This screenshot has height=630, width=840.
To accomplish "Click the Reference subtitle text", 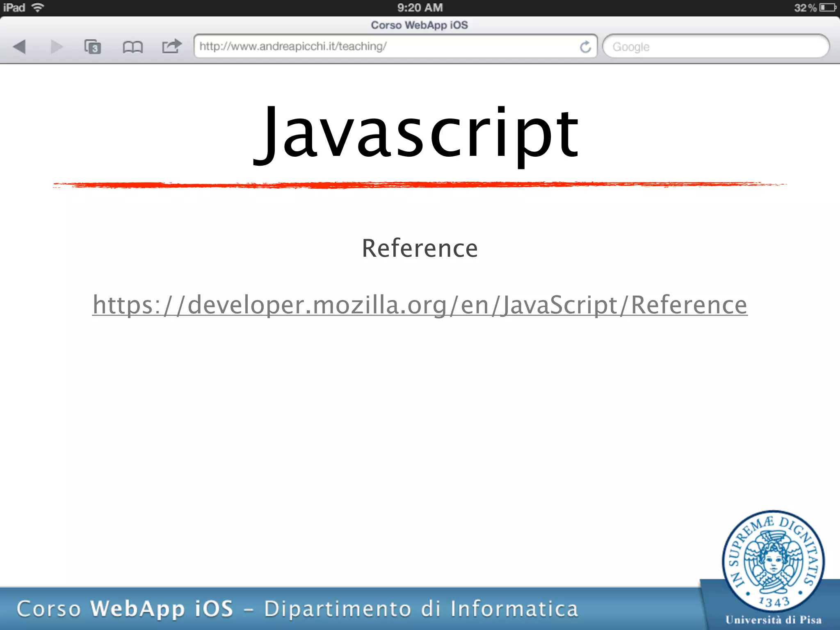I will [420, 249].
